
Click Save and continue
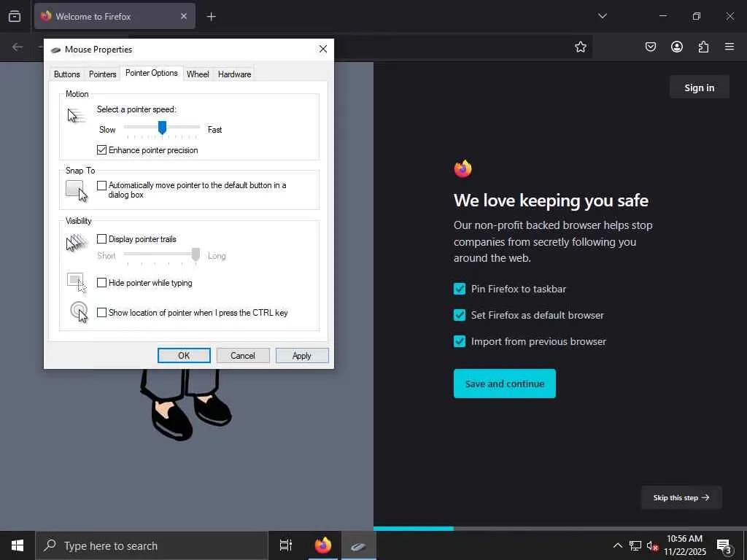pos(505,384)
